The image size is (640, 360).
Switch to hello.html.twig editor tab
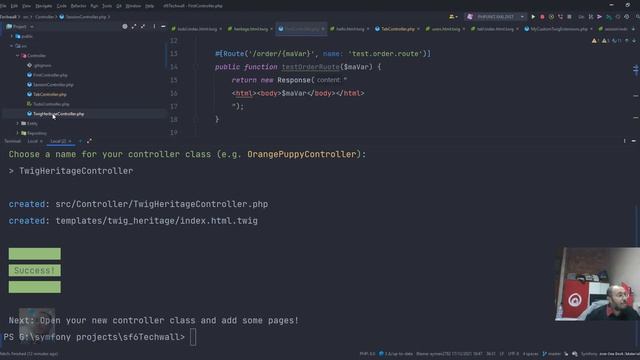pyautogui.click(x=349, y=29)
